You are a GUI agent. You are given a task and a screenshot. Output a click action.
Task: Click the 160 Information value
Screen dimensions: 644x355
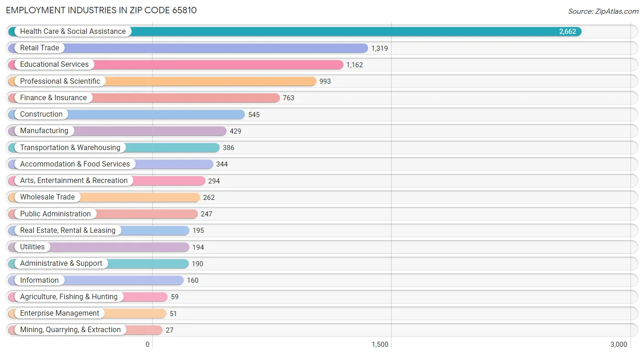(193, 280)
